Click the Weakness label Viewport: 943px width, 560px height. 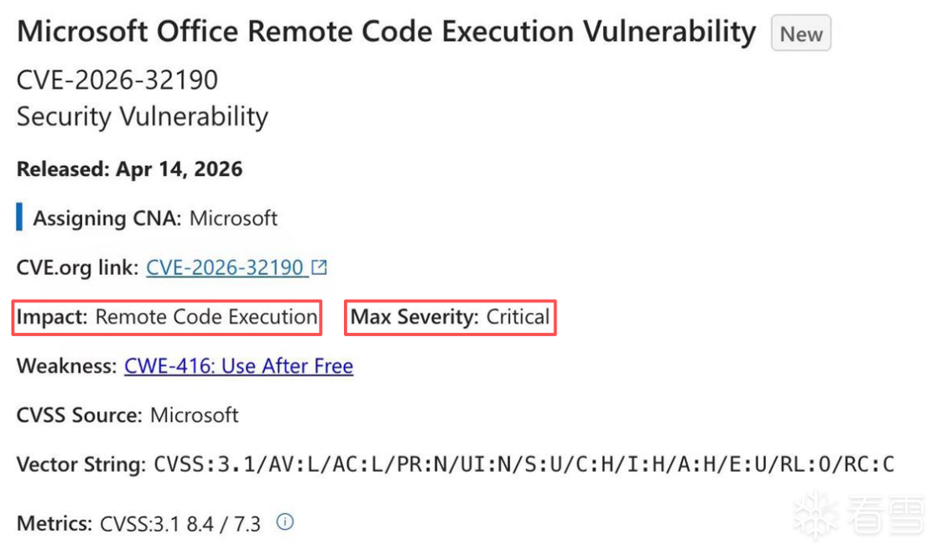(67, 366)
